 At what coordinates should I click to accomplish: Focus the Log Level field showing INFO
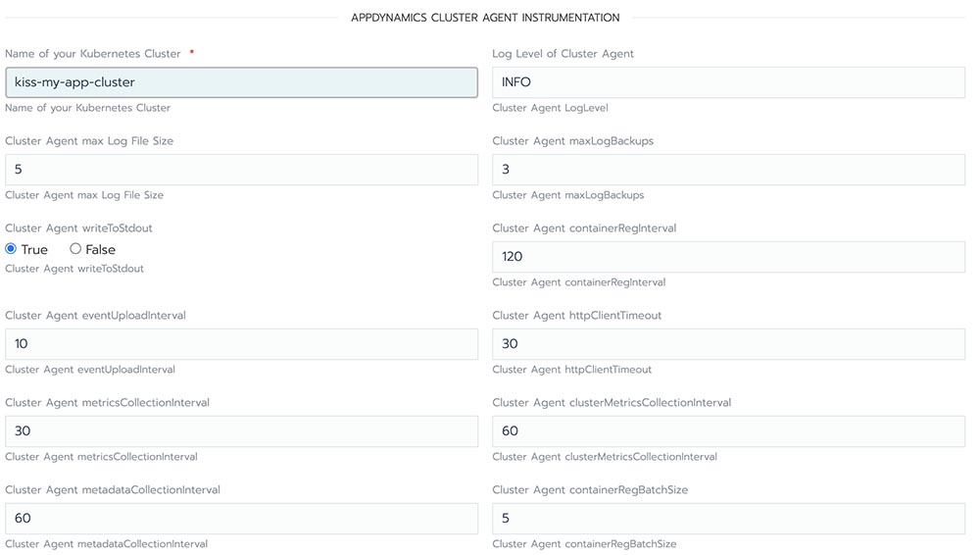coord(728,82)
